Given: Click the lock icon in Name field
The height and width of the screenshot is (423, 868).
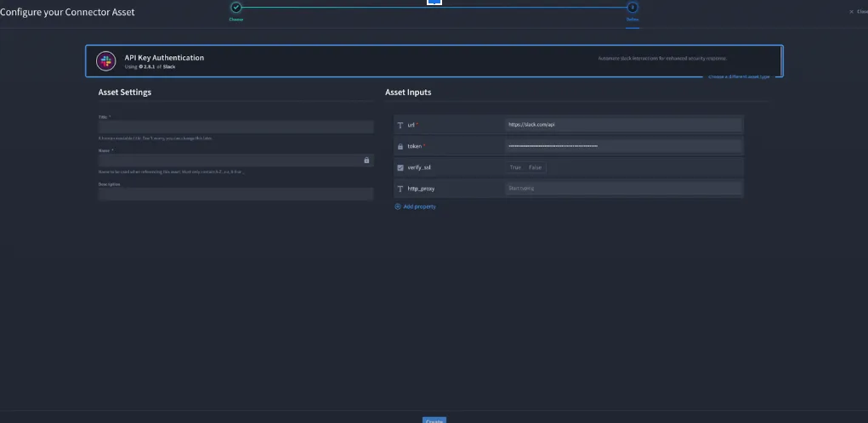Looking at the screenshot, I should tap(366, 161).
